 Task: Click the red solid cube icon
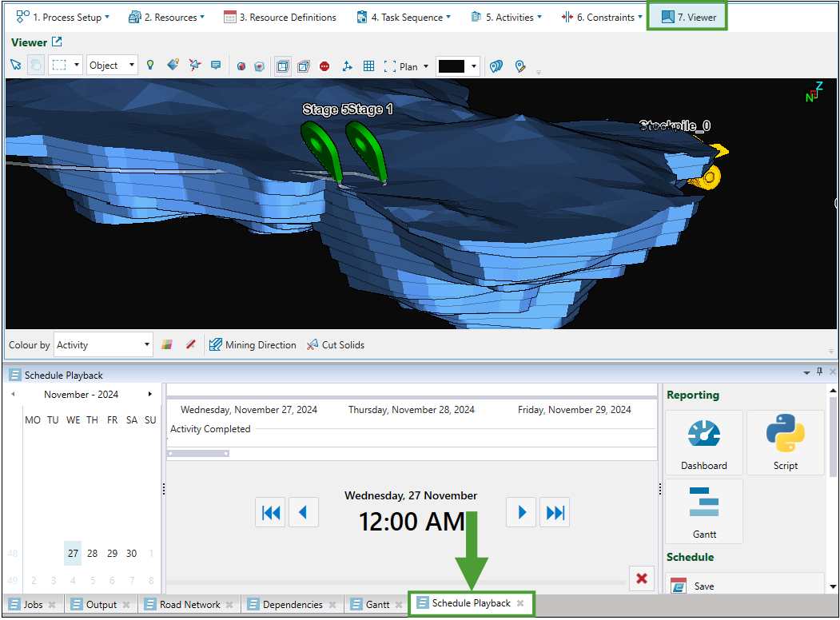tap(241, 66)
